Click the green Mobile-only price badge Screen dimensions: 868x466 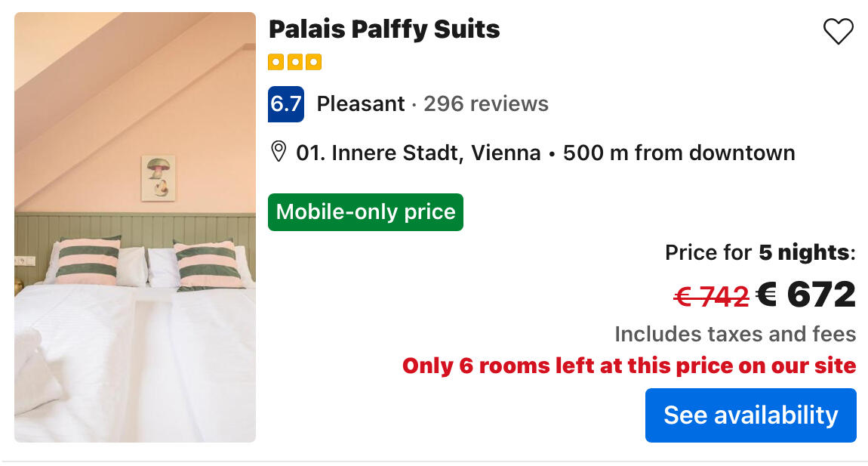[365, 212]
